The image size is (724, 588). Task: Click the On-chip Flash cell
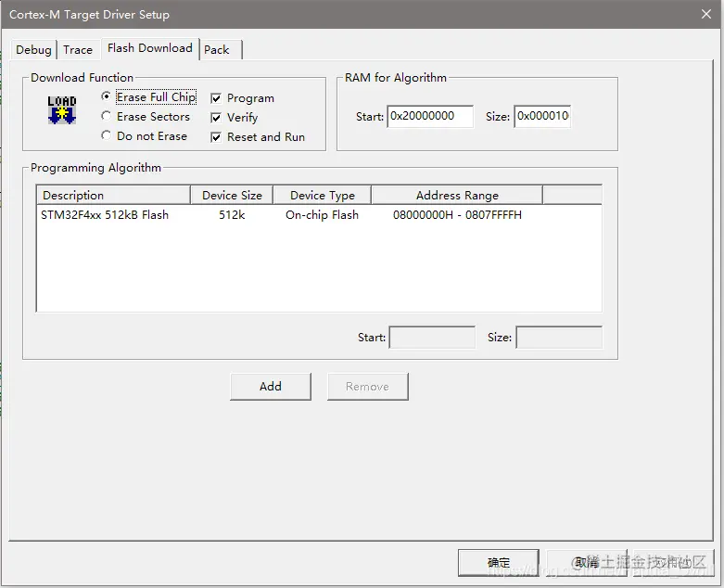pos(322,215)
